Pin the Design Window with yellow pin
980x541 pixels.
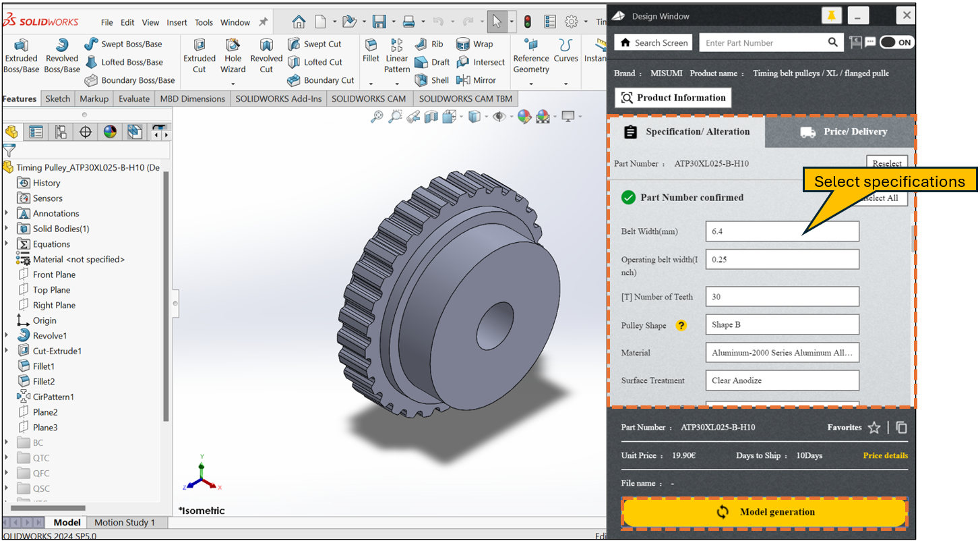tap(831, 16)
